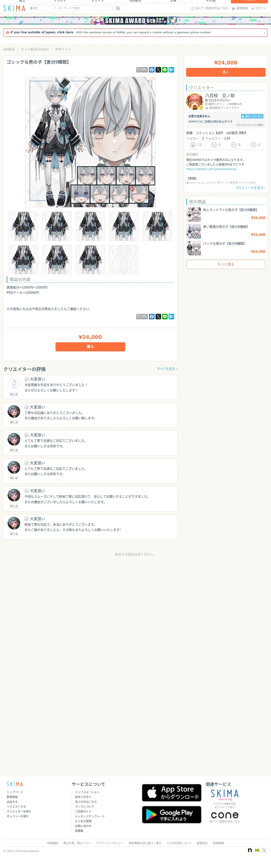Click the SKIMA logo in the header

tap(14, 8)
